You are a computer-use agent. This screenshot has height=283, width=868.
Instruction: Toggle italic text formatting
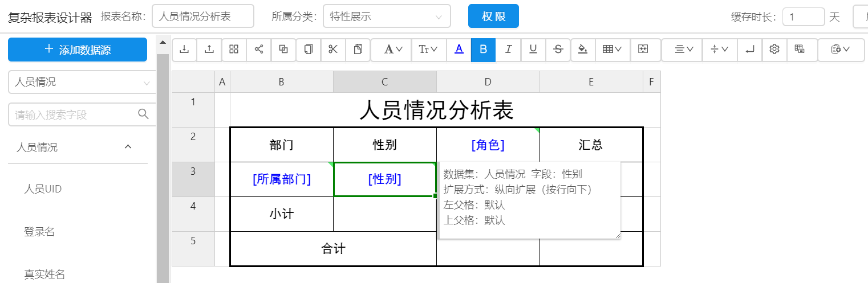508,50
